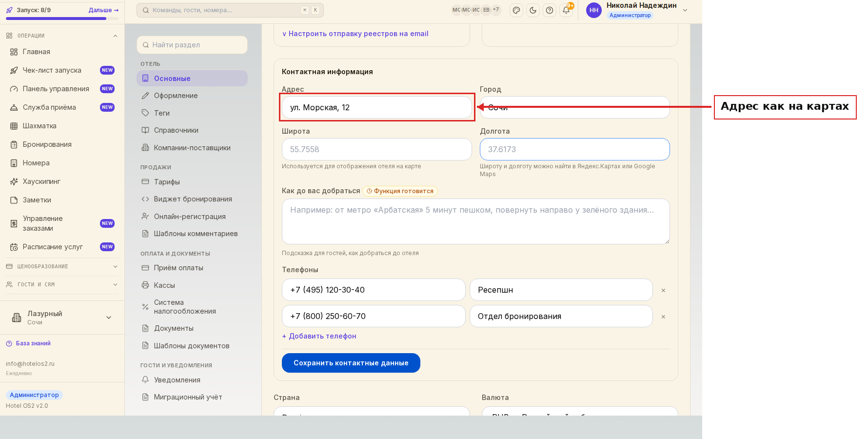This screenshot has height=439, width=868.
Task: Go to Хаускипинг section
Action: [x=62, y=181]
